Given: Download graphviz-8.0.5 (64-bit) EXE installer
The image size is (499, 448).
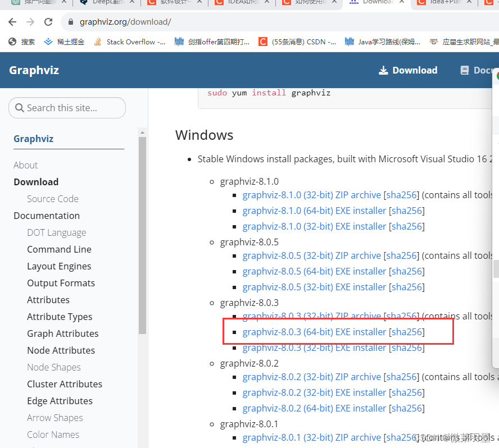Looking at the screenshot, I should point(314,272).
